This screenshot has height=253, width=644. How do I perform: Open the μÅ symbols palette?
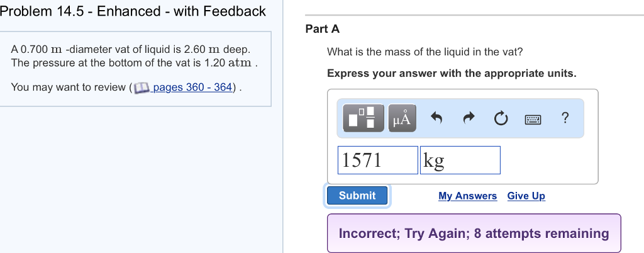tap(401, 118)
